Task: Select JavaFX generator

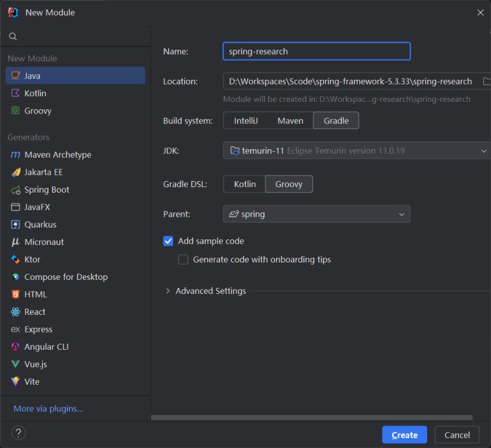Action: [x=75, y=207]
